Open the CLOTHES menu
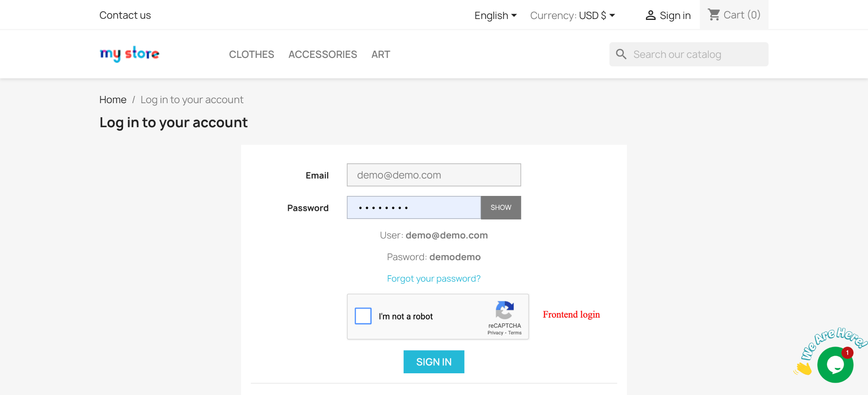This screenshot has height=395, width=868. [251, 54]
